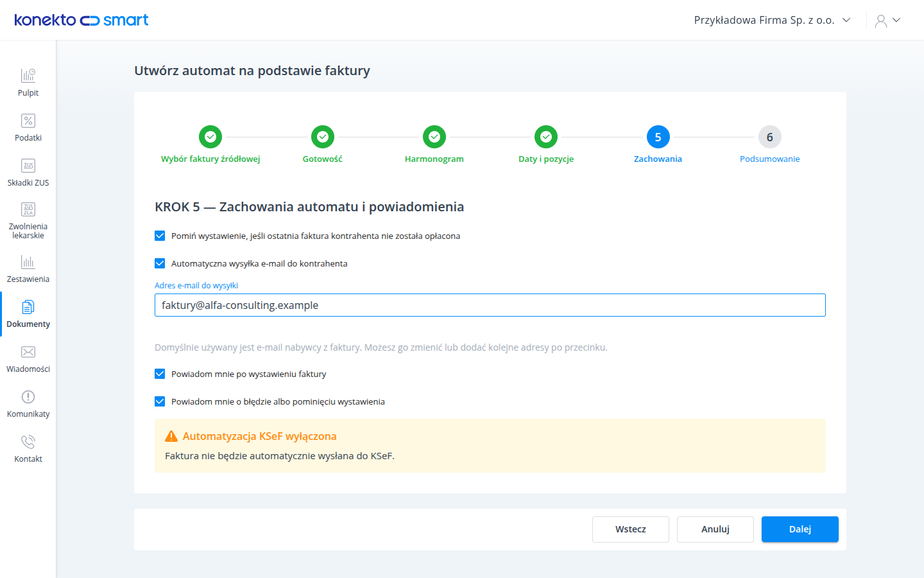Click the 'Utwórz automat na podstawie faktury' title
Screen dimensions: 924x578
(x=252, y=71)
